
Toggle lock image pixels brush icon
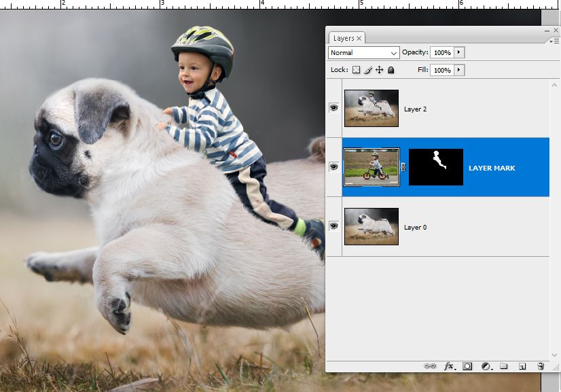pos(368,70)
